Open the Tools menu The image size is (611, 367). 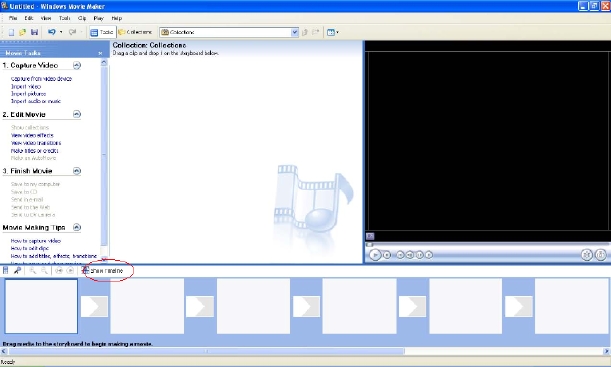pyautogui.click(x=64, y=18)
